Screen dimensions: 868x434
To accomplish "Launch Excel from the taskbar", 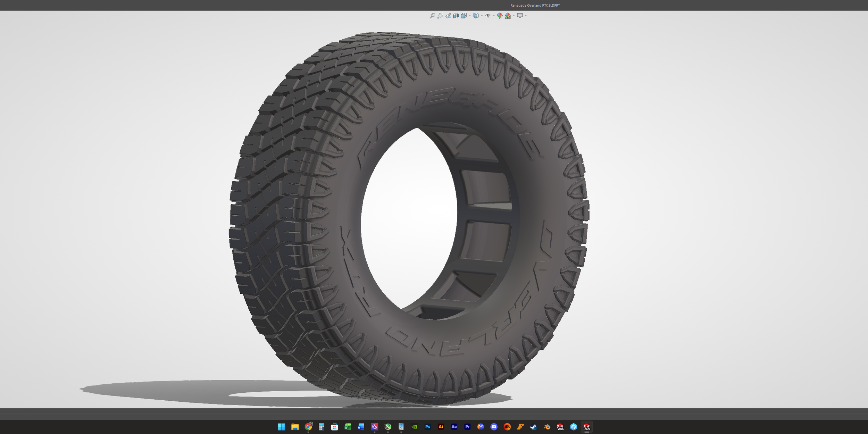I will tap(348, 427).
